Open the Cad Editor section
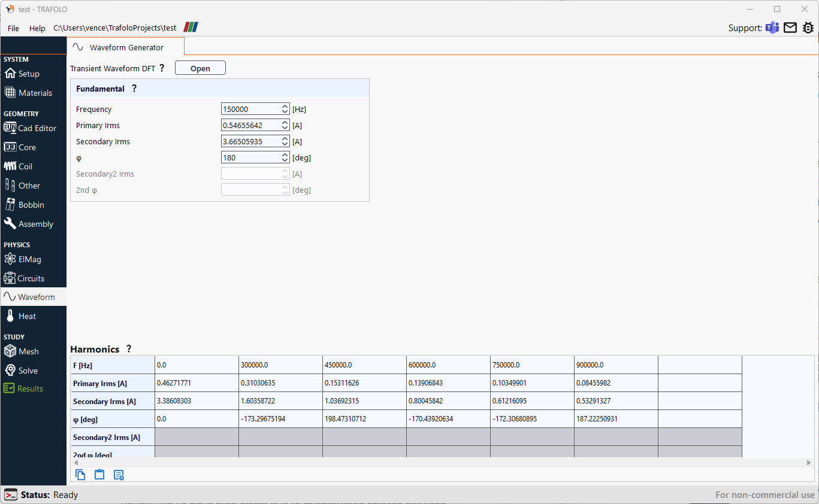819x504 pixels. pyautogui.click(x=34, y=128)
